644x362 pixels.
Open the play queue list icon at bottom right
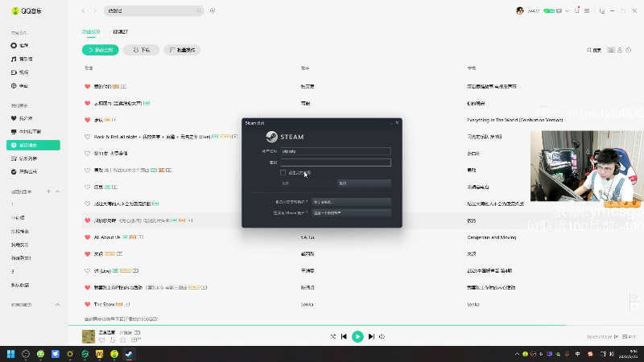point(629,336)
